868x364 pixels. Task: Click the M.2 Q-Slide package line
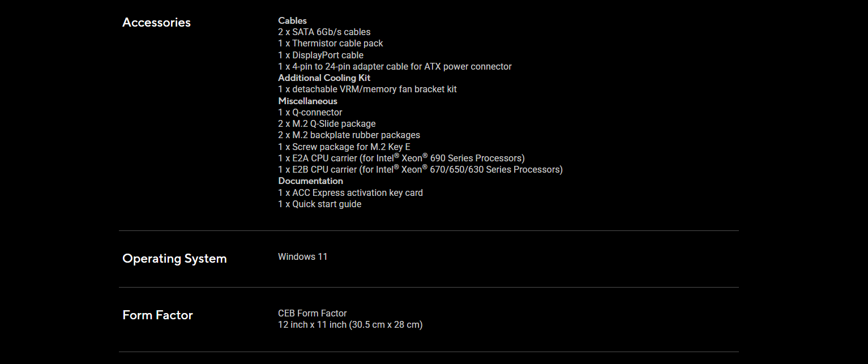click(327, 124)
